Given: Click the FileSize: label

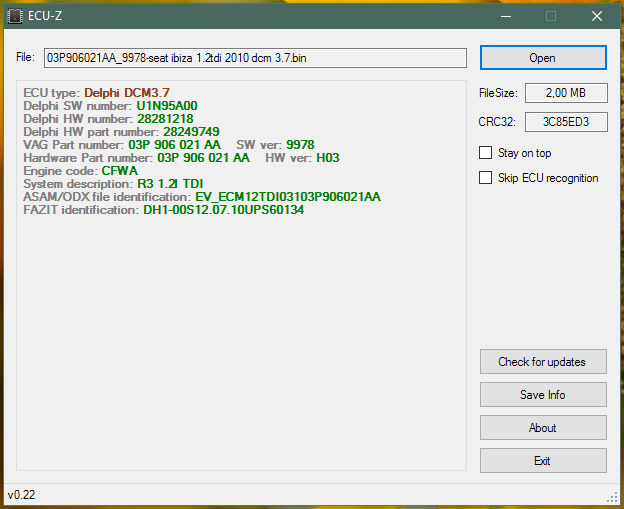Looking at the screenshot, I should coord(498,93).
